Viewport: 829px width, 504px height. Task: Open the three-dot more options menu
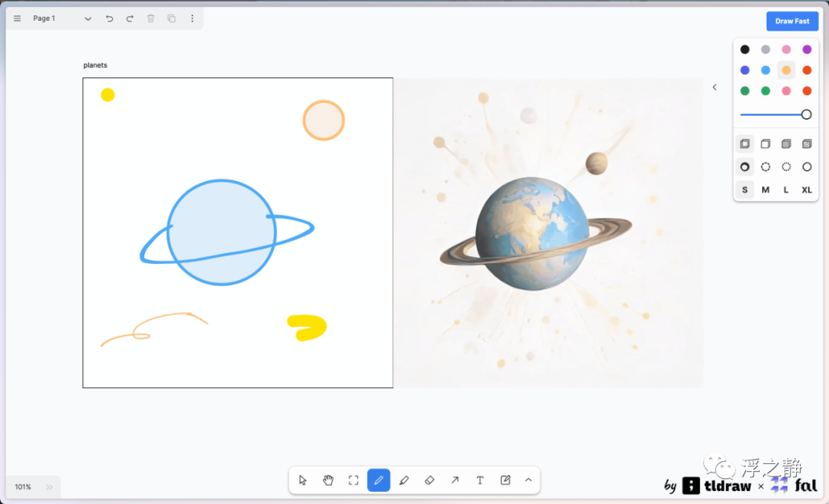click(x=192, y=18)
